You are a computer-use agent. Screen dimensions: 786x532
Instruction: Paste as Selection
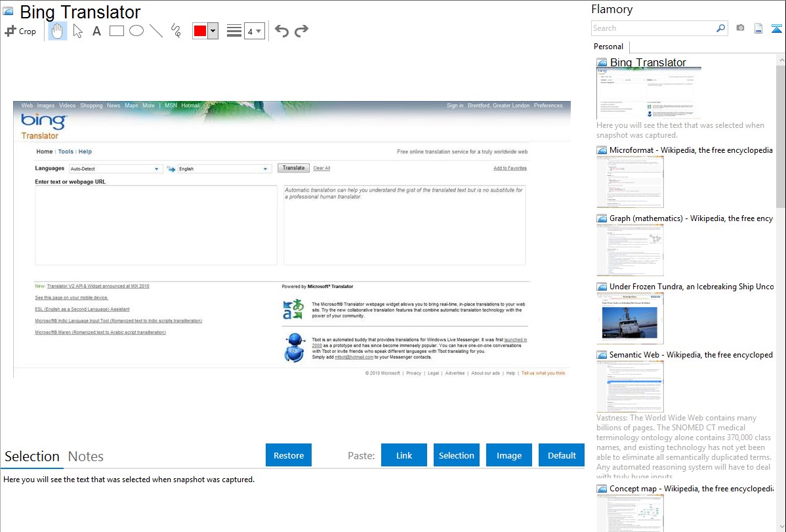457,455
